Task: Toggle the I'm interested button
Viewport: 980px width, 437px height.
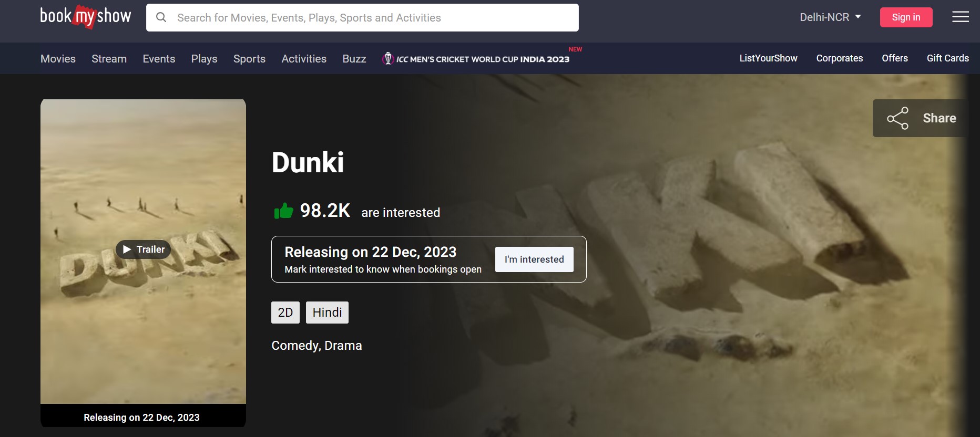Action: [534, 259]
